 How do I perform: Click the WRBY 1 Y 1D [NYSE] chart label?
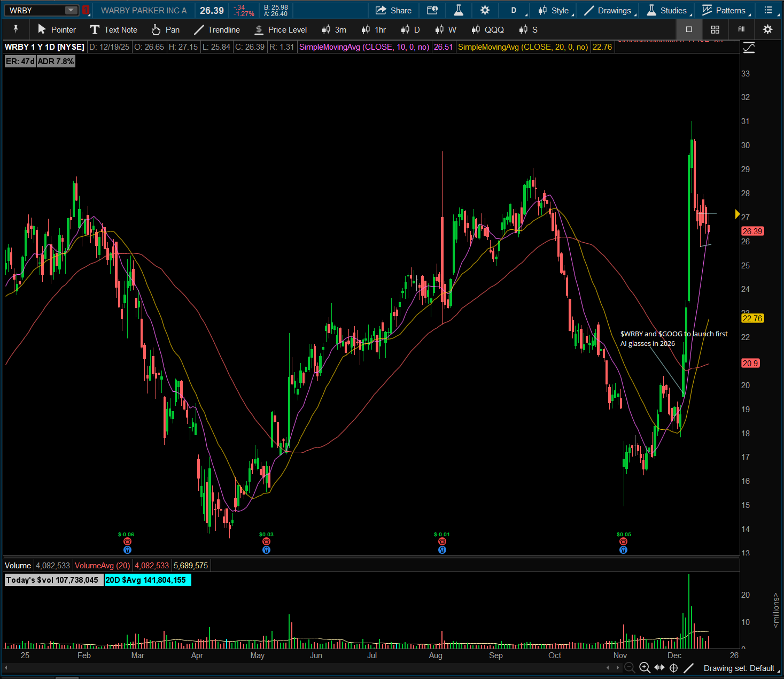coord(44,47)
